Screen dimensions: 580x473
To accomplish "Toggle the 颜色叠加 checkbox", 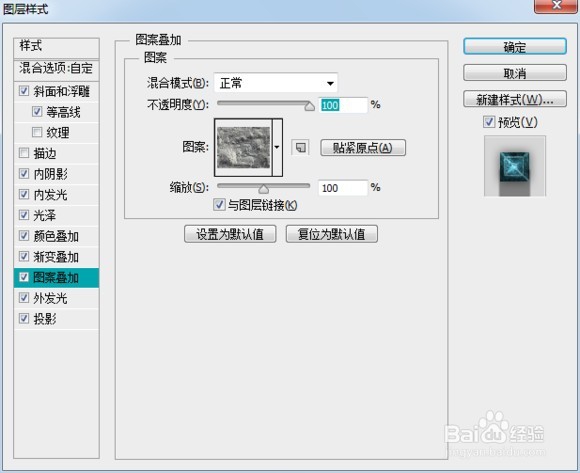I will (x=24, y=236).
